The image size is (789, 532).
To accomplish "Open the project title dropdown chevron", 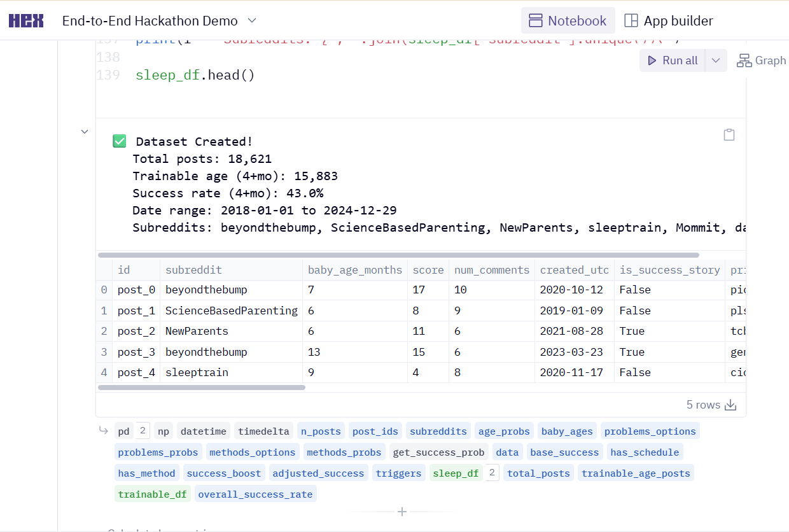I will [252, 21].
